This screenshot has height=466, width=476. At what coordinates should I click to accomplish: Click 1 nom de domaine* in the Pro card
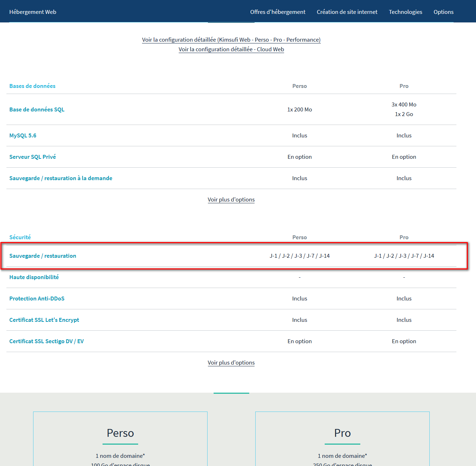coord(342,456)
